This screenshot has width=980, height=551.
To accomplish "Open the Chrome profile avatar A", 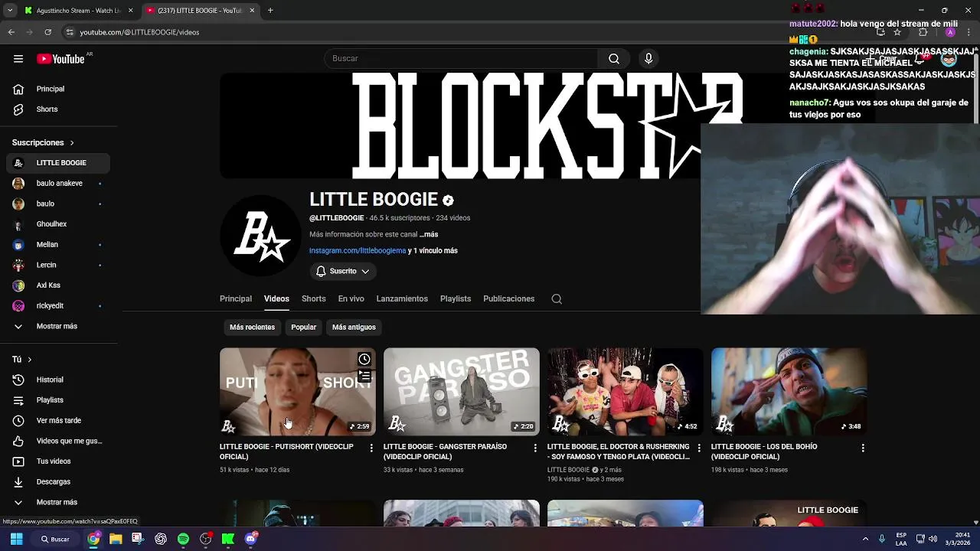I will point(950,32).
